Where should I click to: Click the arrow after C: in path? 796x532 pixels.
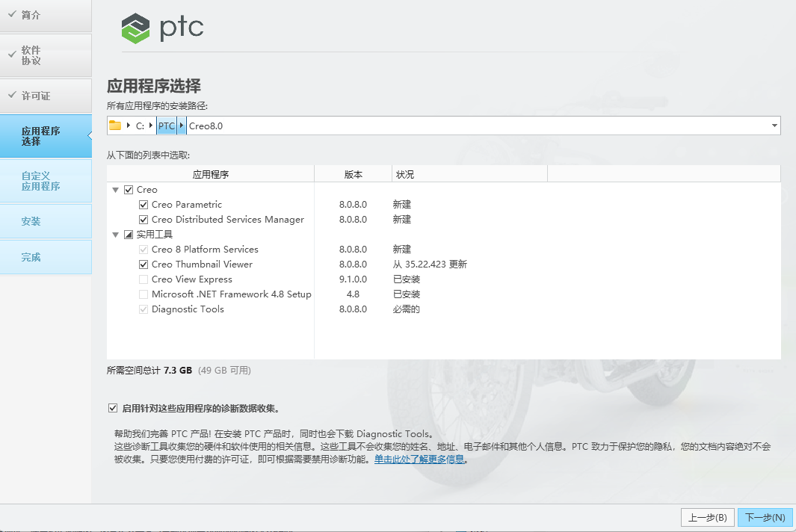(151, 126)
